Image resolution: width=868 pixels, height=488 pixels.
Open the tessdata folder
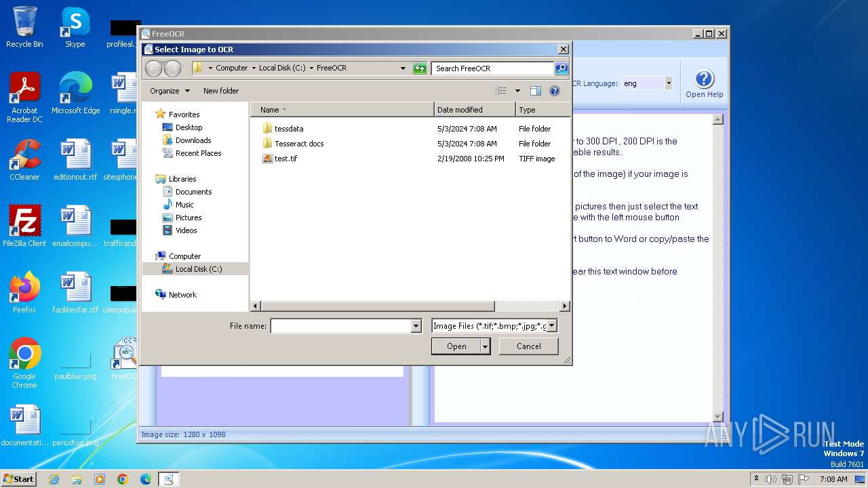(x=289, y=129)
